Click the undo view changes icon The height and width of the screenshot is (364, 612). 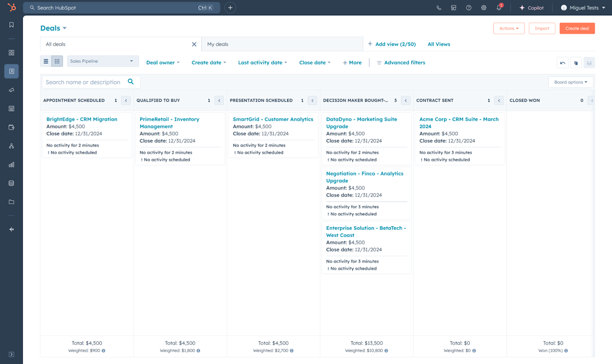(x=563, y=63)
